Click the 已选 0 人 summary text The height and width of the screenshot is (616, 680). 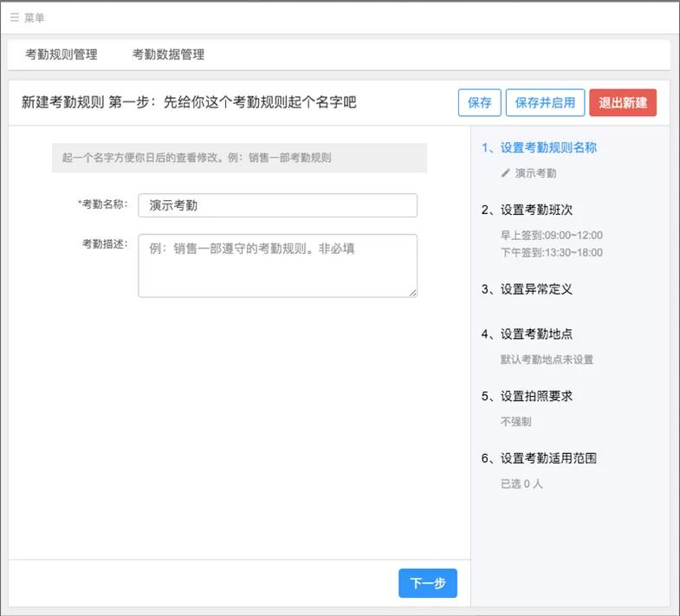(521, 484)
